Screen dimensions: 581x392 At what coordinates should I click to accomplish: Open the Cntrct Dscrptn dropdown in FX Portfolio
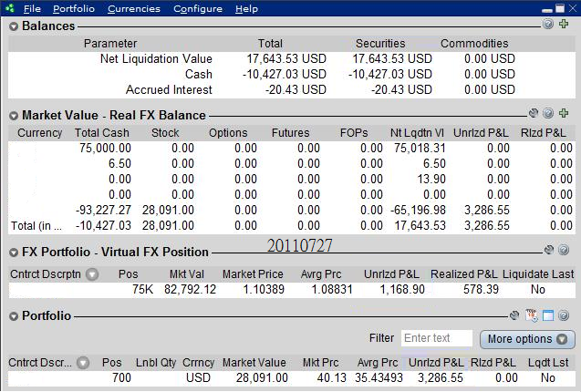(x=92, y=274)
